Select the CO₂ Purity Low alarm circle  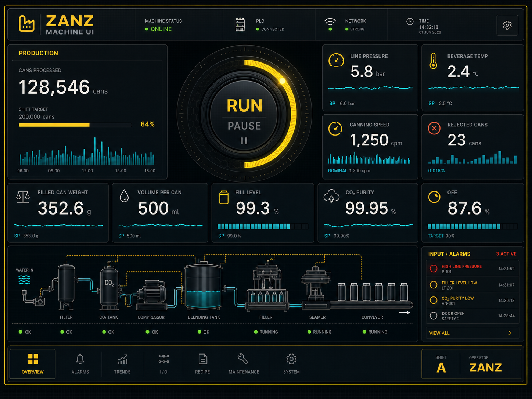point(434,300)
